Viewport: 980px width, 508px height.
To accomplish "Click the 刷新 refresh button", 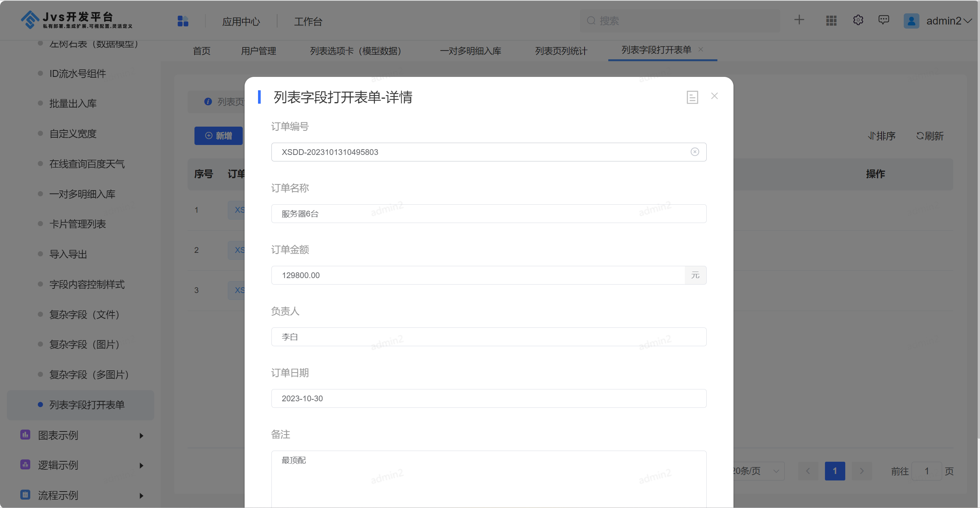I will click(930, 136).
